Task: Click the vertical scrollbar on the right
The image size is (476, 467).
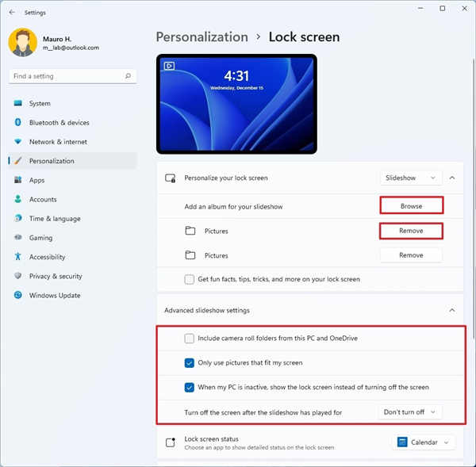Action: [x=474, y=197]
